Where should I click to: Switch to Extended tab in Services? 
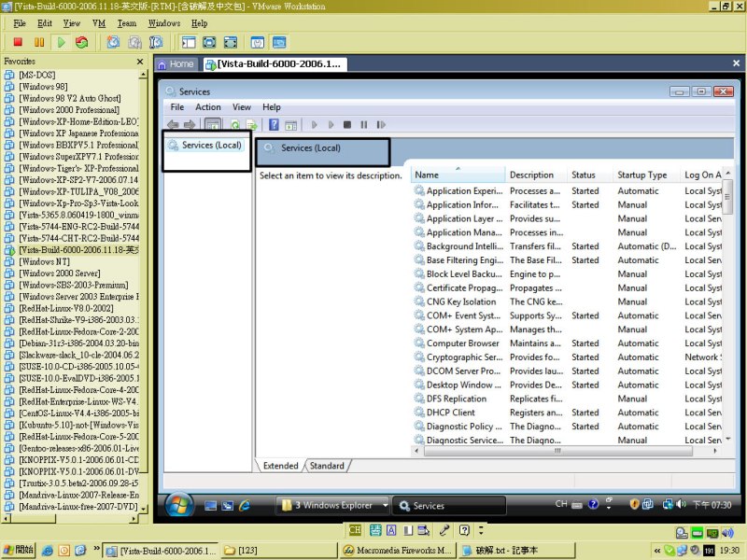[x=281, y=466]
